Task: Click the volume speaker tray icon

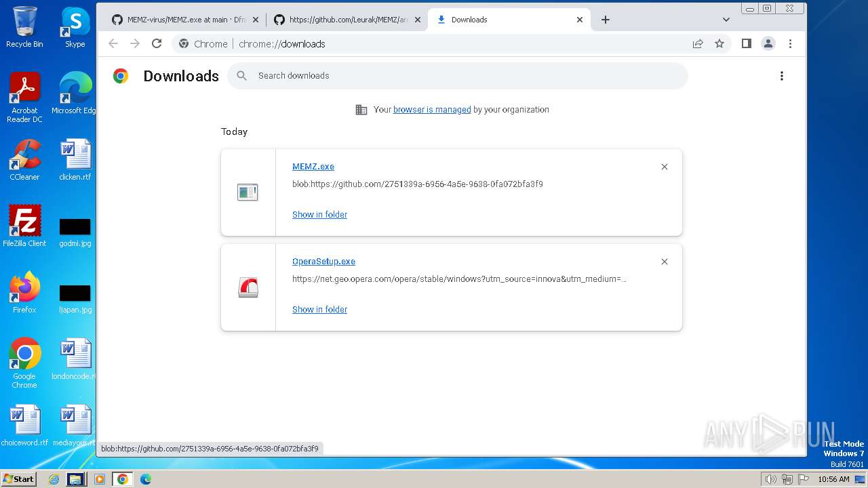Action: [770, 479]
